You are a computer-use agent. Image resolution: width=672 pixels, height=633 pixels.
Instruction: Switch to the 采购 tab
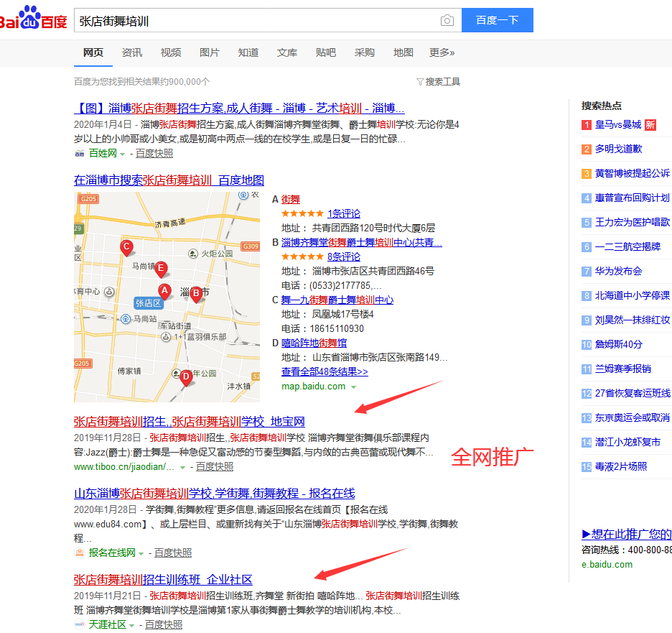click(364, 52)
